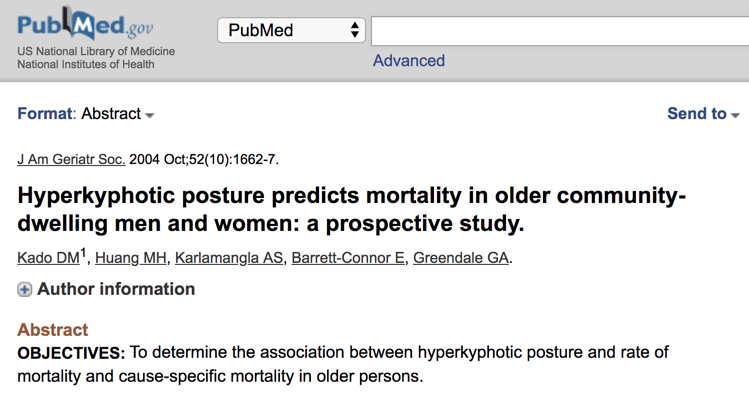The width and height of the screenshot is (749, 393).
Task: Open the Advanced search link
Action: 409,61
